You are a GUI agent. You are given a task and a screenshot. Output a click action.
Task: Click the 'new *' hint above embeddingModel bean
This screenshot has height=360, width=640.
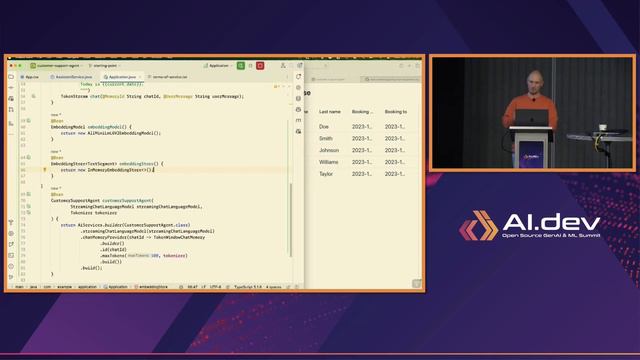56,115
